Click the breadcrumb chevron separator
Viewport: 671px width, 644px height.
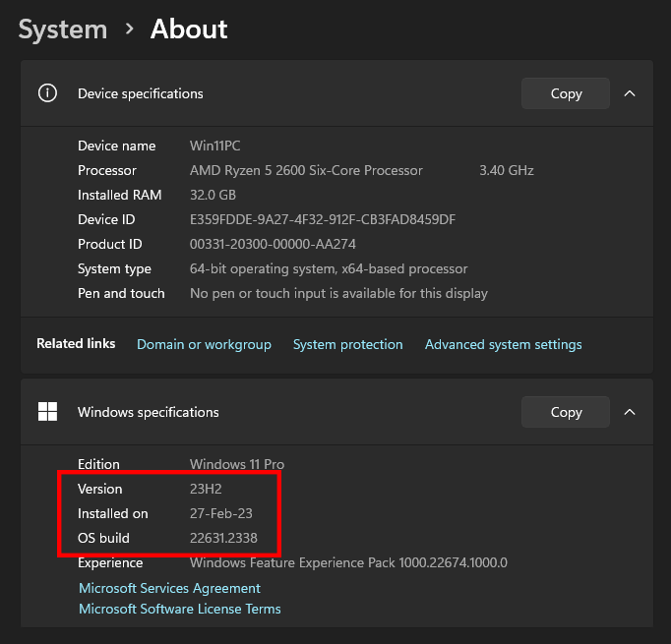pyautogui.click(x=129, y=29)
